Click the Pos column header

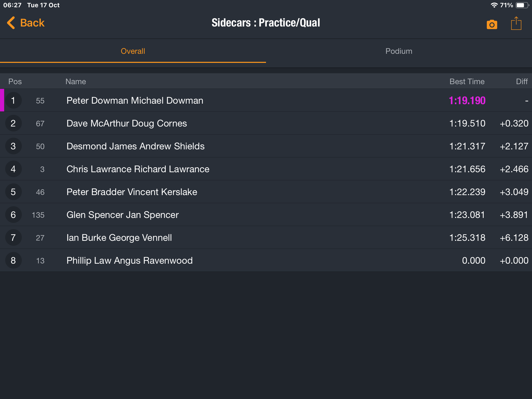tap(15, 82)
